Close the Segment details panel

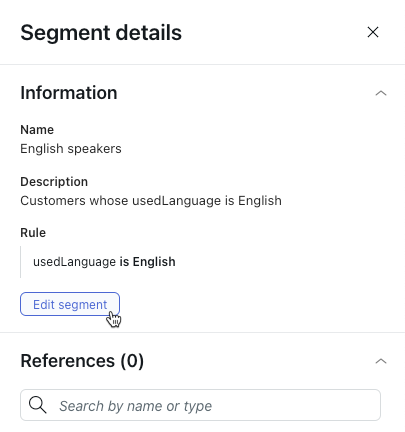click(x=373, y=32)
